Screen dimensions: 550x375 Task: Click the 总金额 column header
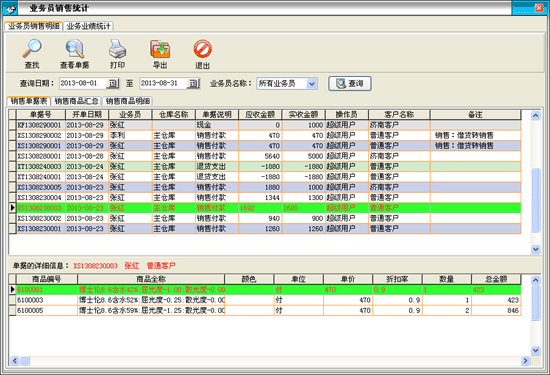(x=496, y=279)
